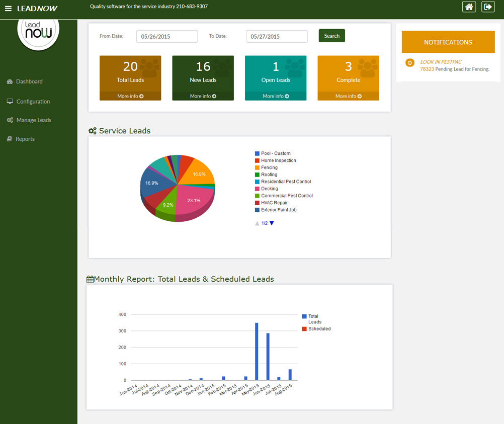504x424 pixels.
Task: Click the calendar icon beside Monthly Report
Action: click(90, 279)
